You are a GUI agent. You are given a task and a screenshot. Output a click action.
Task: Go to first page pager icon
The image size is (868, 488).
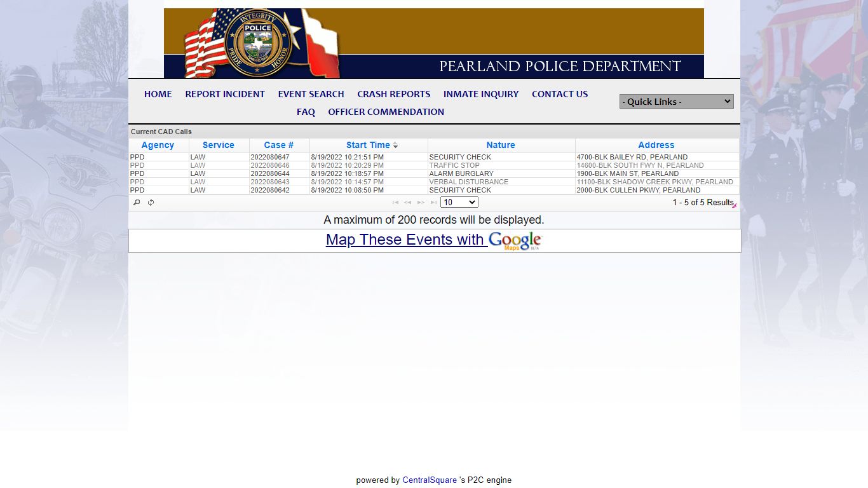(395, 203)
